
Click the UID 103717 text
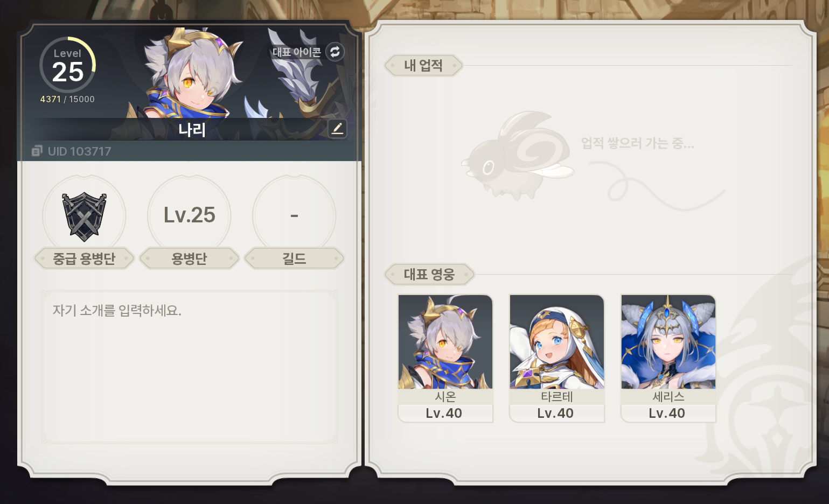coord(79,151)
